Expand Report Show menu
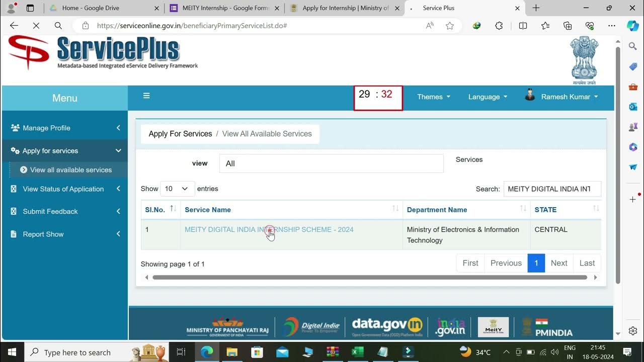 [x=65, y=234]
